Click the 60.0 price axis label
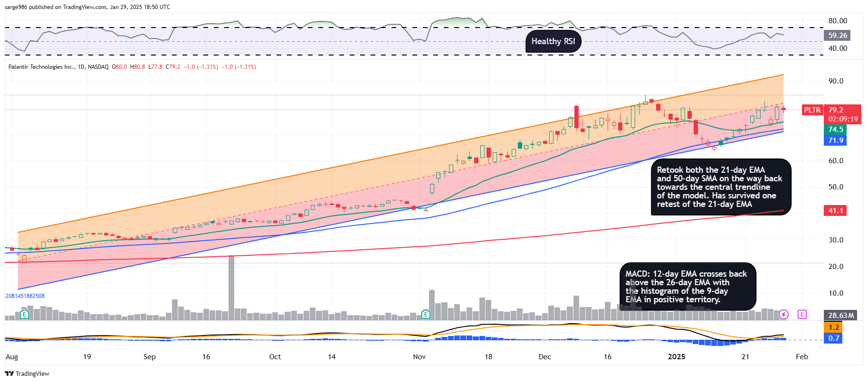This screenshot has width=868, height=382. pyautogui.click(x=836, y=161)
